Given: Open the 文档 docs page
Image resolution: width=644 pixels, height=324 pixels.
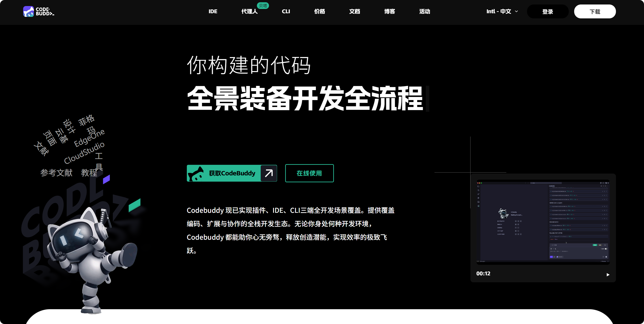Looking at the screenshot, I should pos(355,11).
